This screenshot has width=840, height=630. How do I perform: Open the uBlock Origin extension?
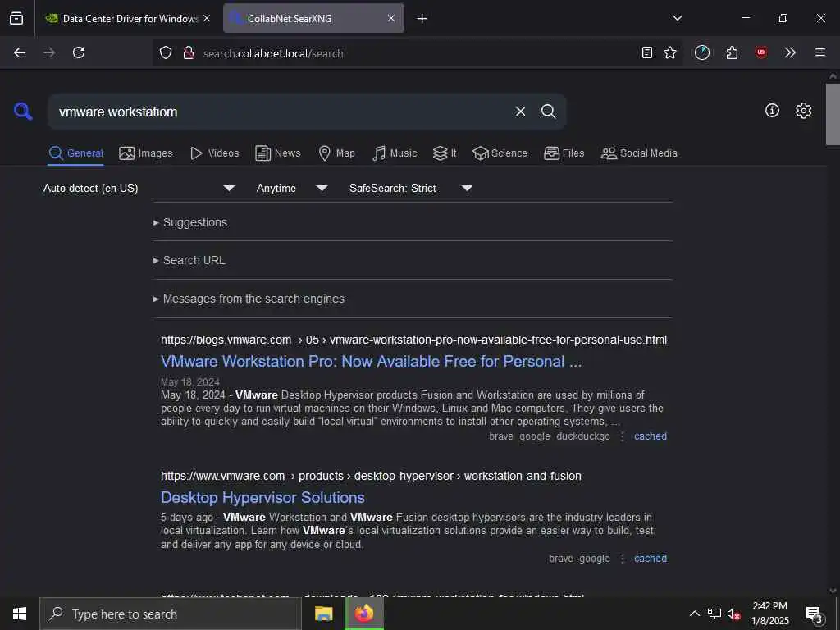click(x=760, y=52)
